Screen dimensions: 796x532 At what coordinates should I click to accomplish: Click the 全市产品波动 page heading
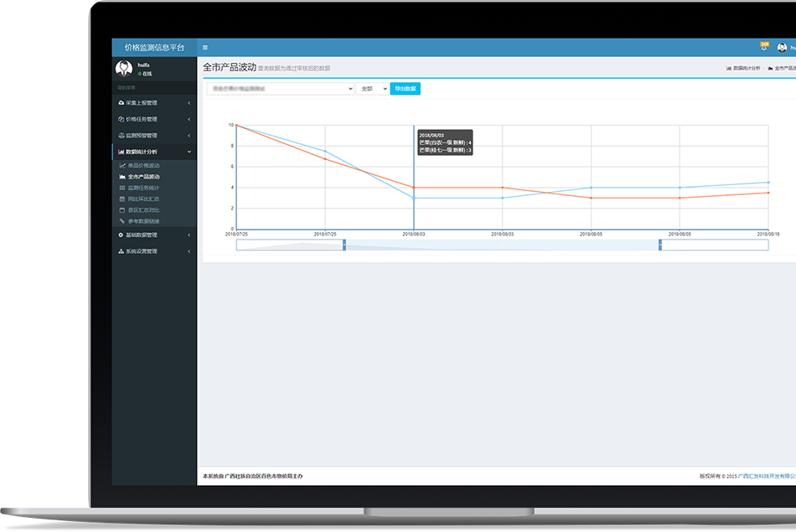230,67
